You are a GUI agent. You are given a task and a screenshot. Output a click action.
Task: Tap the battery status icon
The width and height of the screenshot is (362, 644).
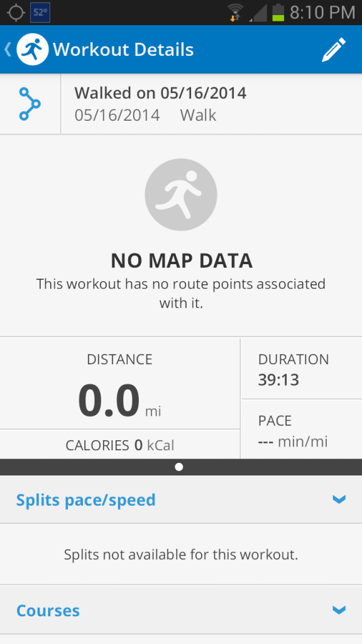click(x=278, y=13)
